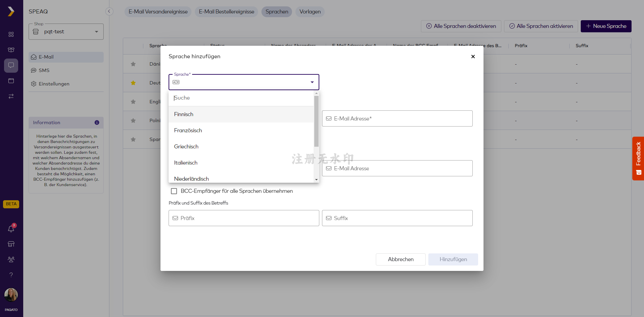This screenshot has height=317, width=644.
Task: Mark the Dänisch row star as default
Action: [133, 64]
